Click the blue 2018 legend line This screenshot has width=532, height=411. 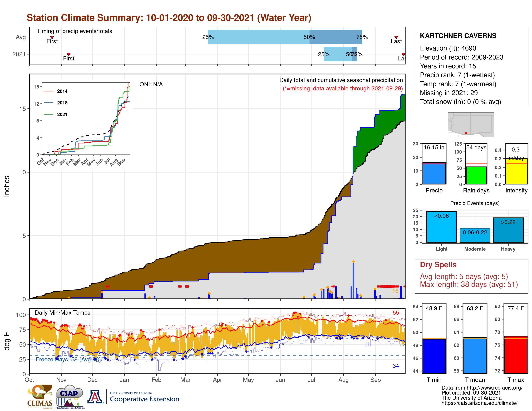click(48, 103)
